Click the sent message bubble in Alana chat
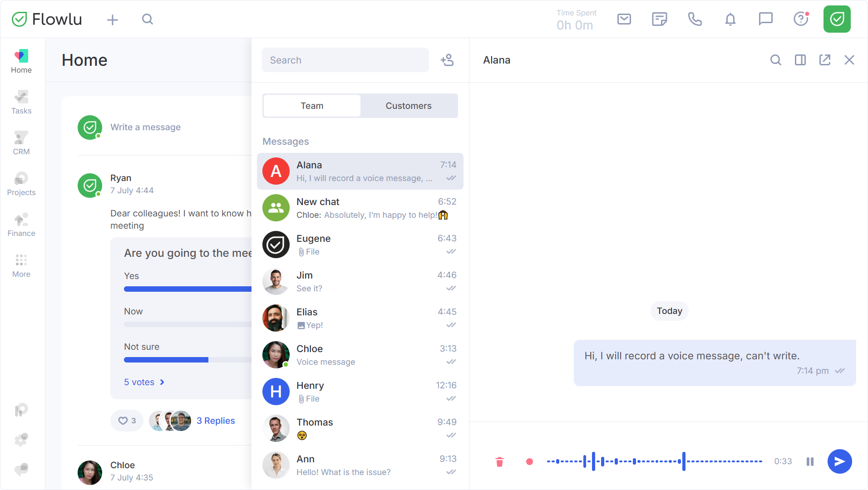The image size is (868, 490). tap(715, 363)
